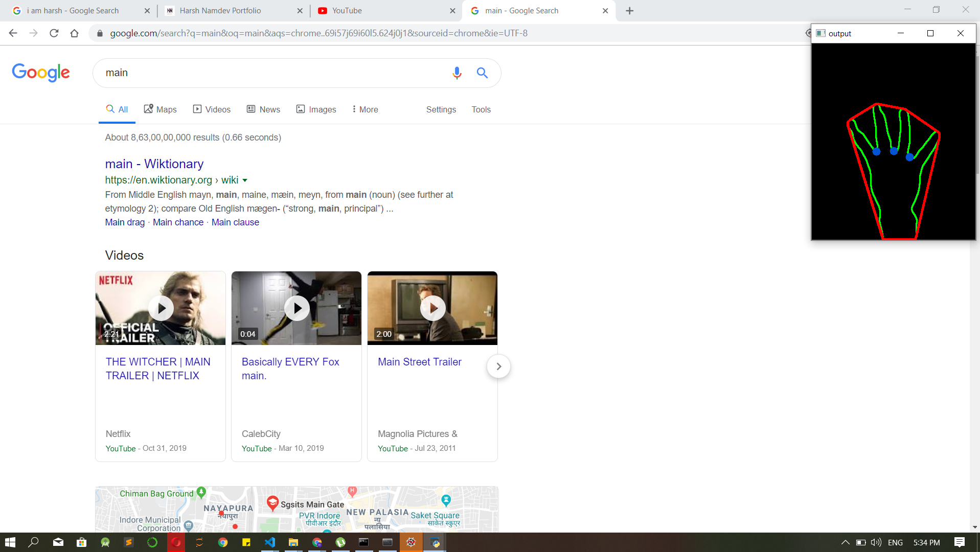Click the browser forward arrow

[34, 33]
